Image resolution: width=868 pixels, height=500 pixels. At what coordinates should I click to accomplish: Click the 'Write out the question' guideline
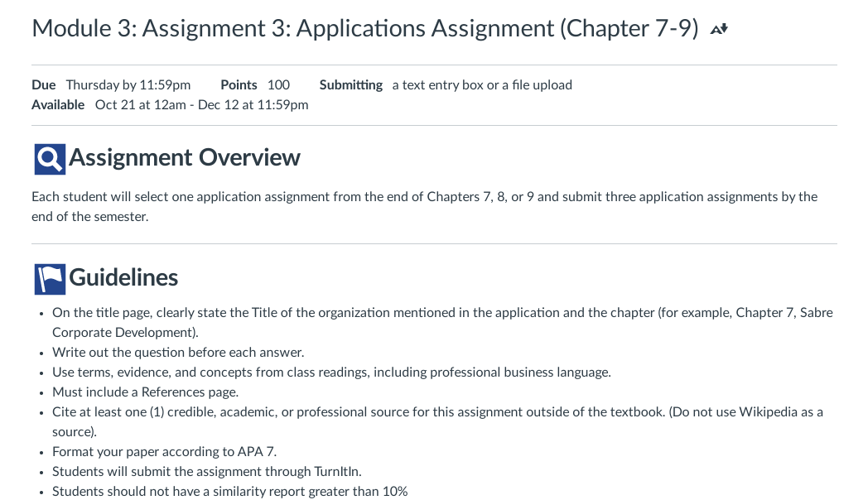click(x=178, y=353)
